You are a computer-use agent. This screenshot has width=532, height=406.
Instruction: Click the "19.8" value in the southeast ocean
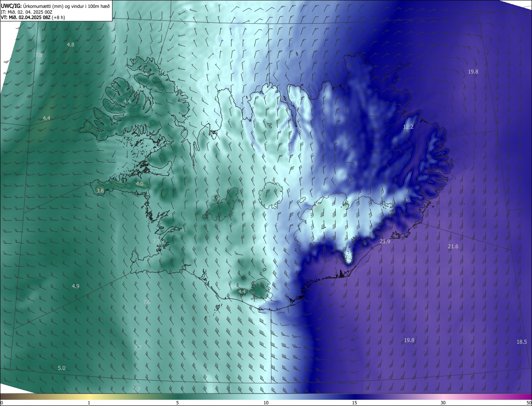[409, 340]
